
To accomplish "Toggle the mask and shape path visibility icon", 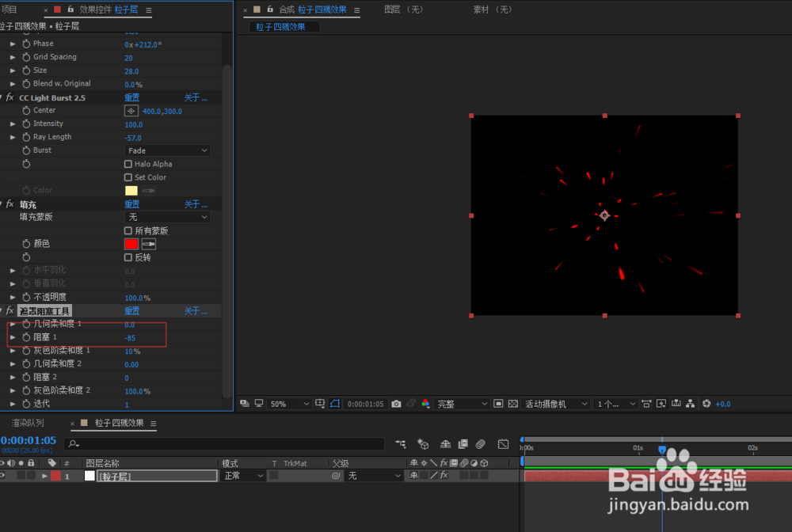I will 335,404.
